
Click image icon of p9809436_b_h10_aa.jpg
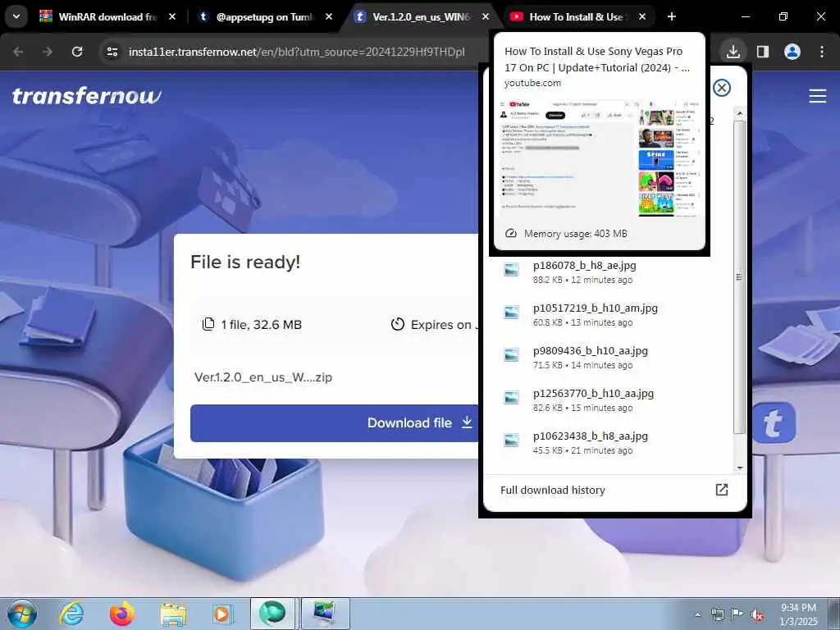click(512, 354)
